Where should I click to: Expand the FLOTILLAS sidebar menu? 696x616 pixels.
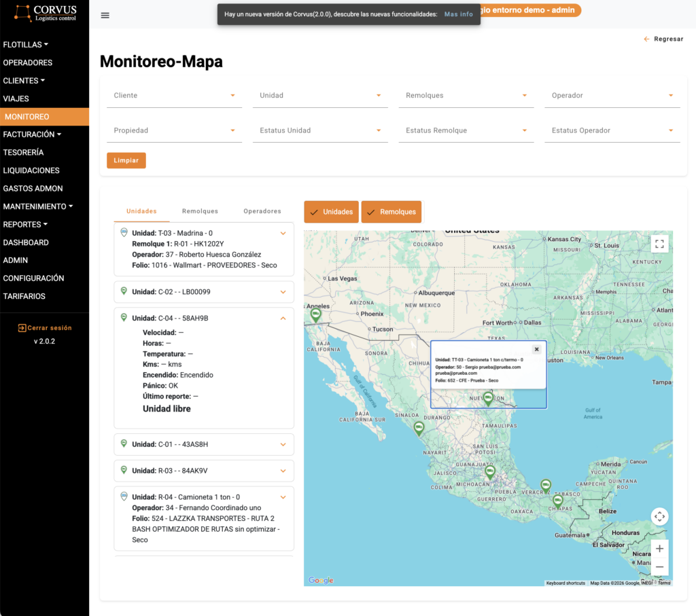[25, 44]
